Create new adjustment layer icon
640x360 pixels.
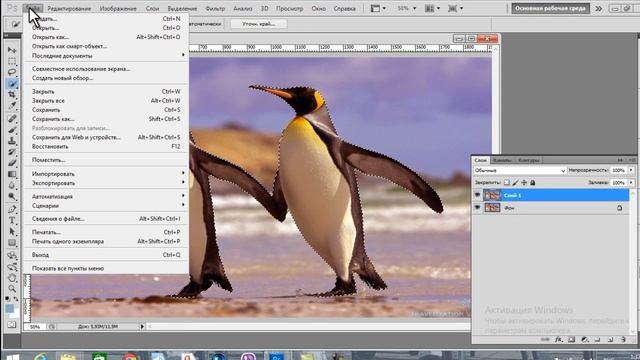(x=584, y=339)
